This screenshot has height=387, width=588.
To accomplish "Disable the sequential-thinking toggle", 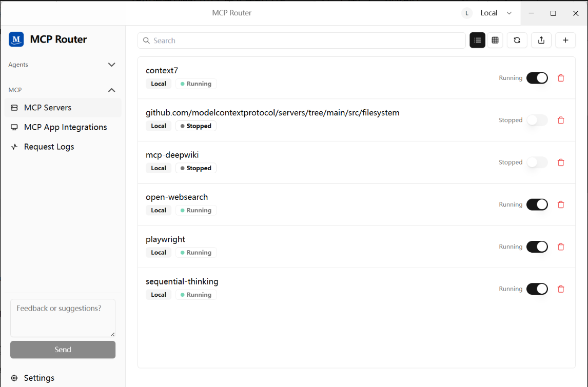I will click(x=537, y=289).
